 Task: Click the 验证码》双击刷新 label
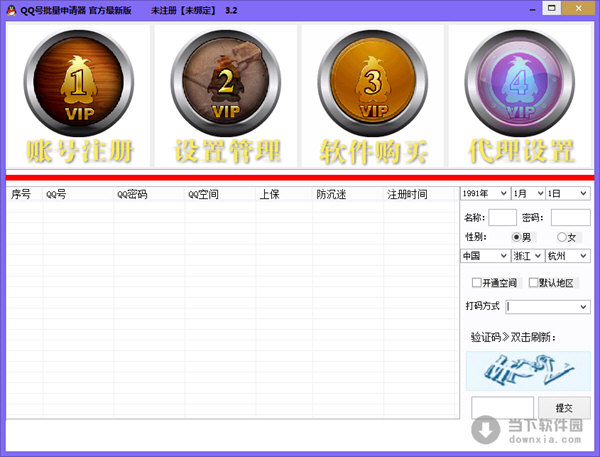click(513, 337)
